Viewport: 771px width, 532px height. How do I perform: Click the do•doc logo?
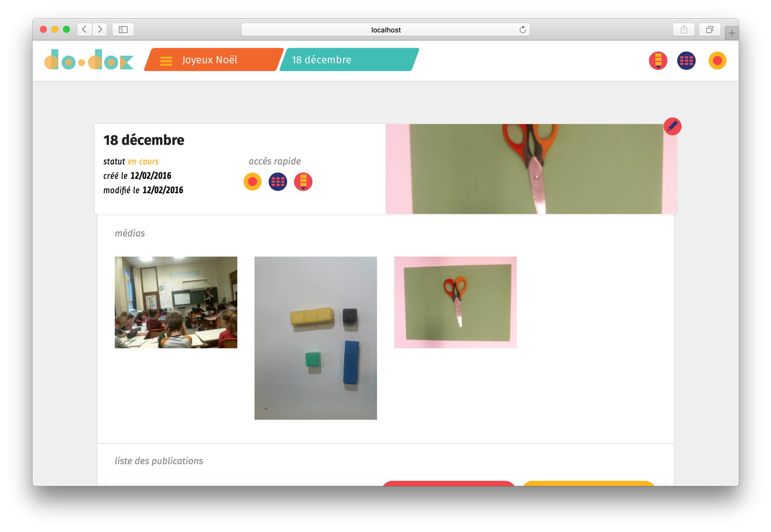[89, 60]
